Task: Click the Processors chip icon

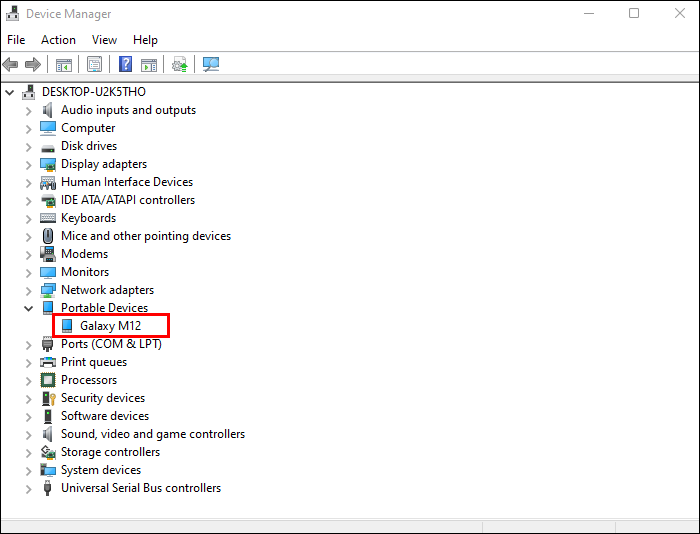Action: 48,380
